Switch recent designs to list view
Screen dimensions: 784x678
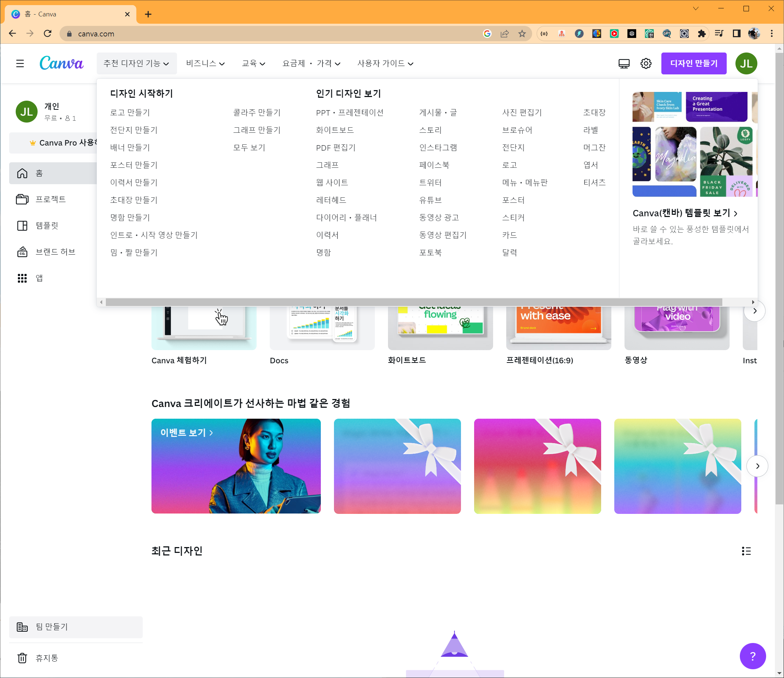coord(746,551)
